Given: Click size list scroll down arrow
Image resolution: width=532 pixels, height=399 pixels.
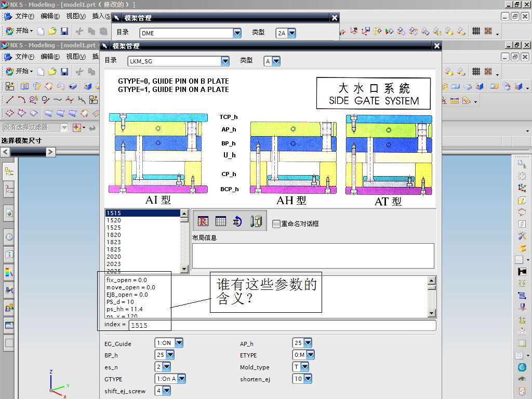Looking at the screenshot, I should tap(184, 269).
